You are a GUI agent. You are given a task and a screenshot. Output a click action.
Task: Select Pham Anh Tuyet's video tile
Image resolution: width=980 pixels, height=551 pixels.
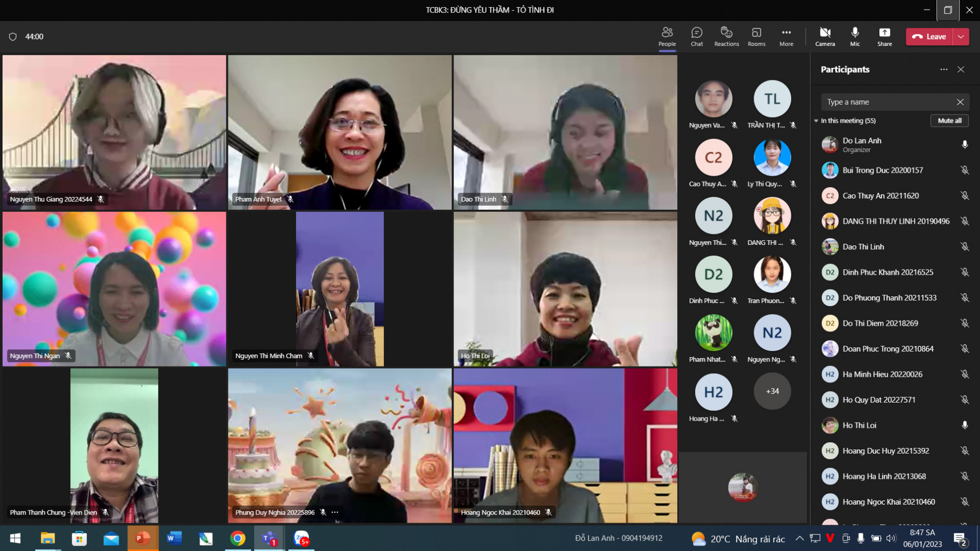pyautogui.click(x=339, y=132)
